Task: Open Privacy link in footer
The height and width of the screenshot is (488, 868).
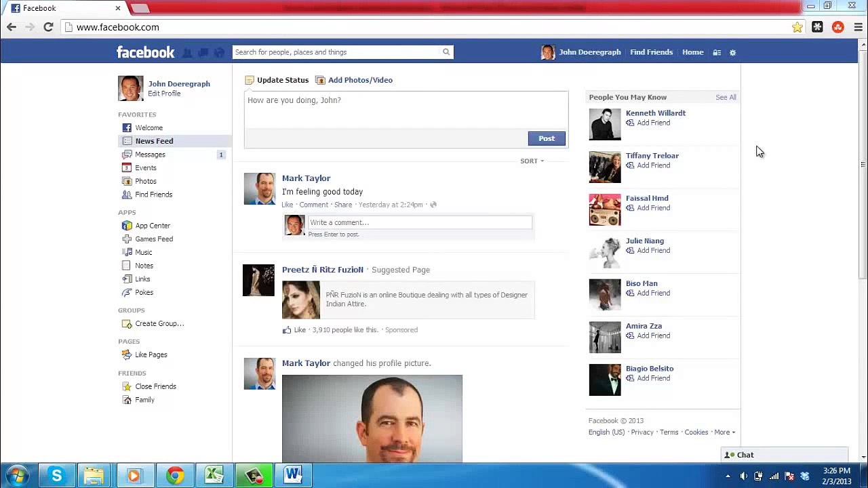Action: pos(642,432)
